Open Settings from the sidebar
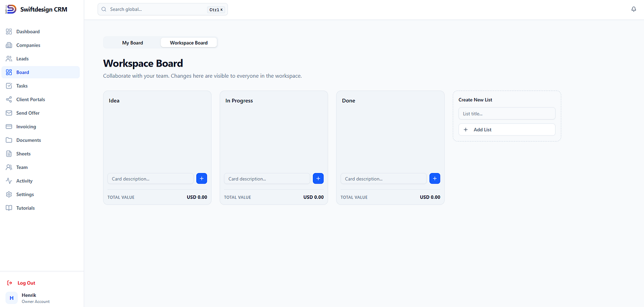Screen dimensions: 644x307 [x=41, y=194]
